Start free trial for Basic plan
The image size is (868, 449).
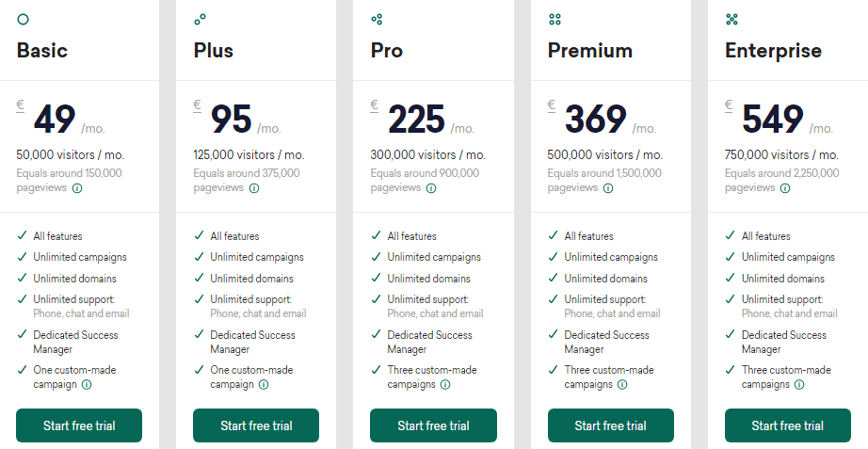tap(79, 425)
